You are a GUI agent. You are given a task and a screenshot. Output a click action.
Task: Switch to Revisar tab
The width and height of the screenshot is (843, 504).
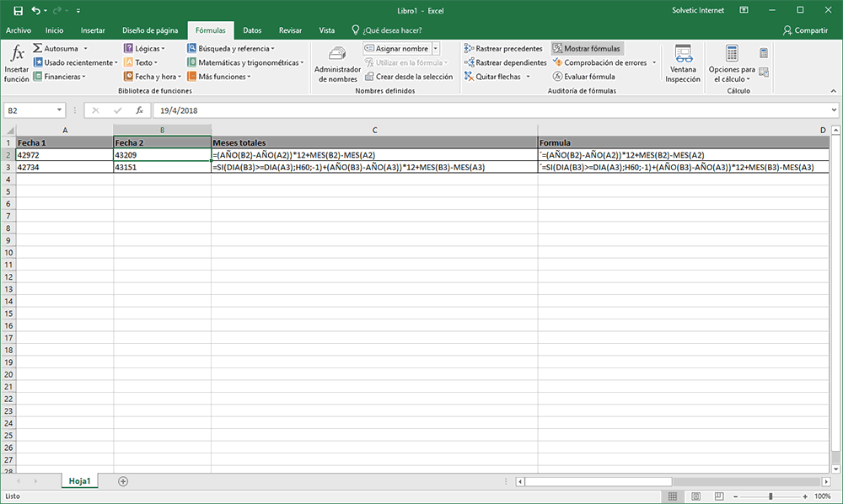click(x=290, y=30)
